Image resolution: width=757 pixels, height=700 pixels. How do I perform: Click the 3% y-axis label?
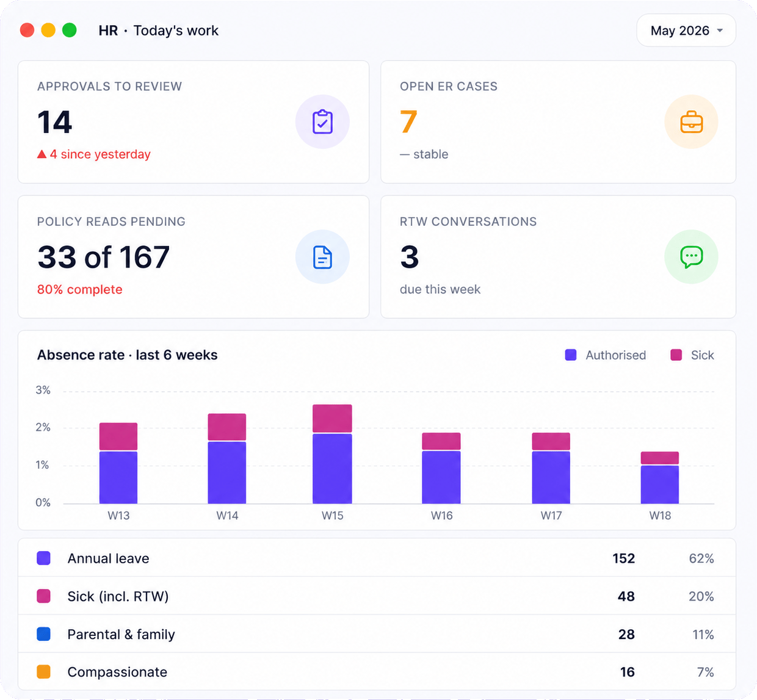coord(43,390)
